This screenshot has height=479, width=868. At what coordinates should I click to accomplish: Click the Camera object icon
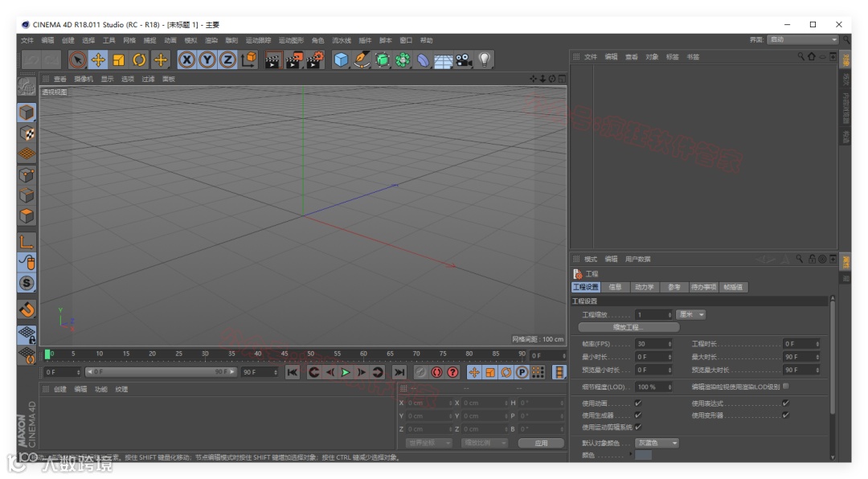coord(465,60)
